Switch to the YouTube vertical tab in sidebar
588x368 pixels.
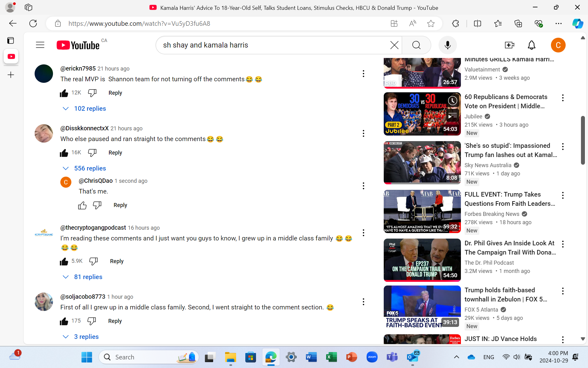pos(11,56)
